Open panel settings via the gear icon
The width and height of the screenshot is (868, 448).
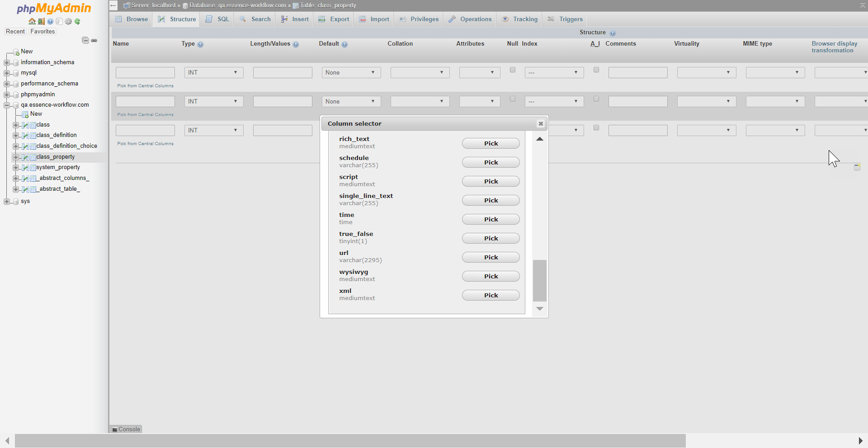68,21
